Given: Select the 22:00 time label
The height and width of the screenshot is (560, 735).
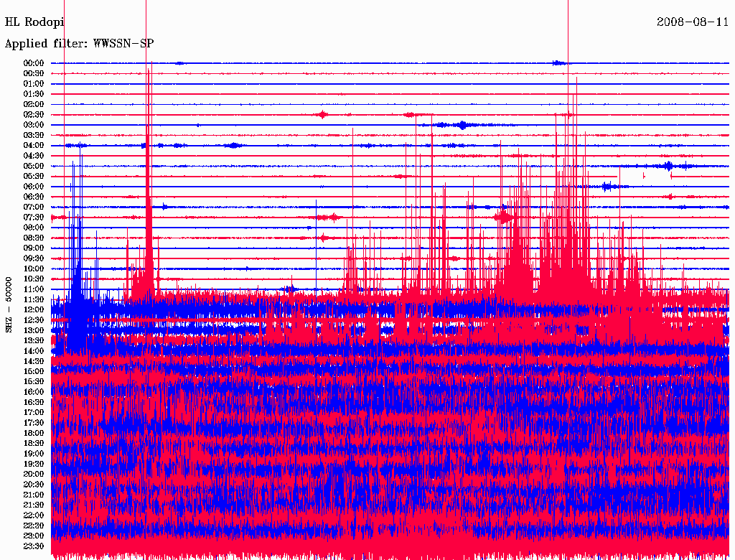Looking at the screenshot, I should (x=34, y=515).
